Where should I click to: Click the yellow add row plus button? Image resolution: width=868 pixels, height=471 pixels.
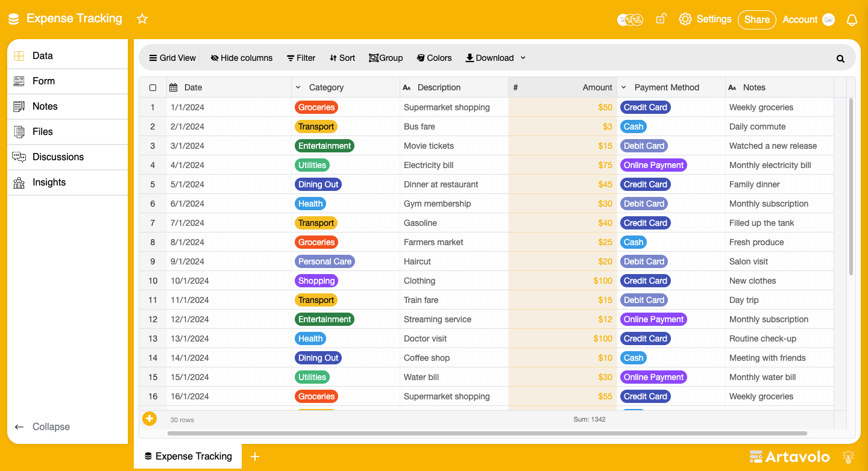pos(149,419)
